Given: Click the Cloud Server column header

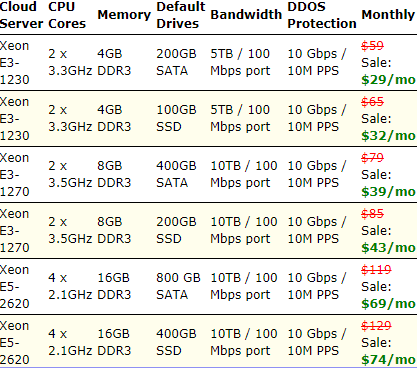Looking at the screenshot, I should click(x=21, y=15).
